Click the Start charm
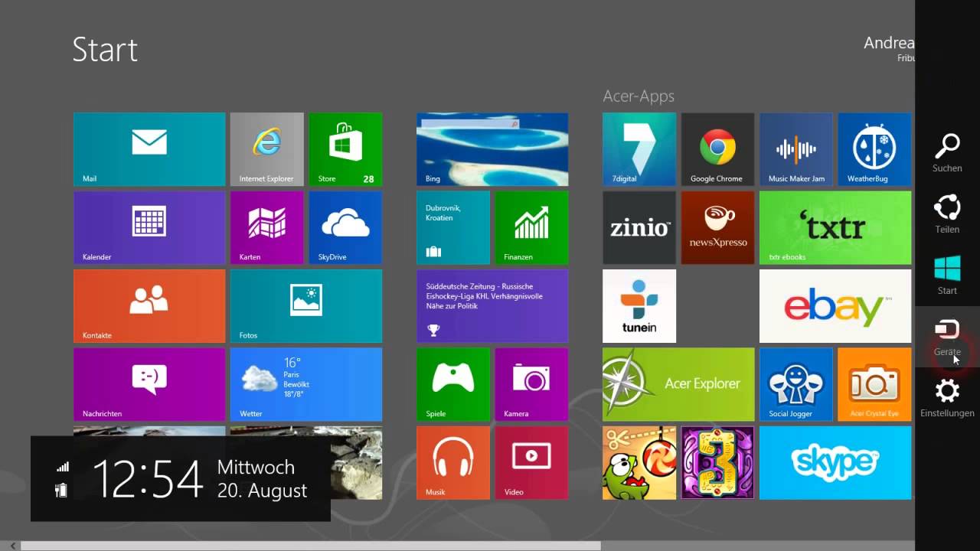980x551 pixels. [x=947, y=275]
